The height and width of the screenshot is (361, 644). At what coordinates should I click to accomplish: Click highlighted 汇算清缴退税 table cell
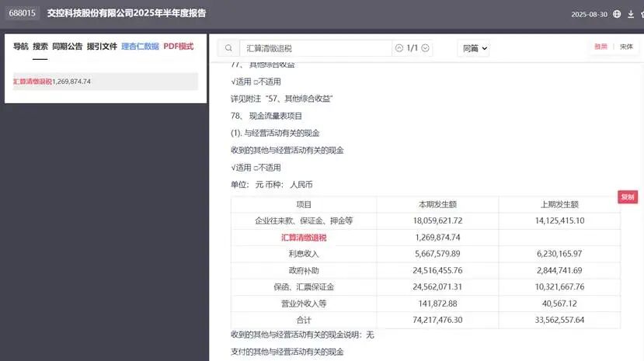(x=304, y=238)
